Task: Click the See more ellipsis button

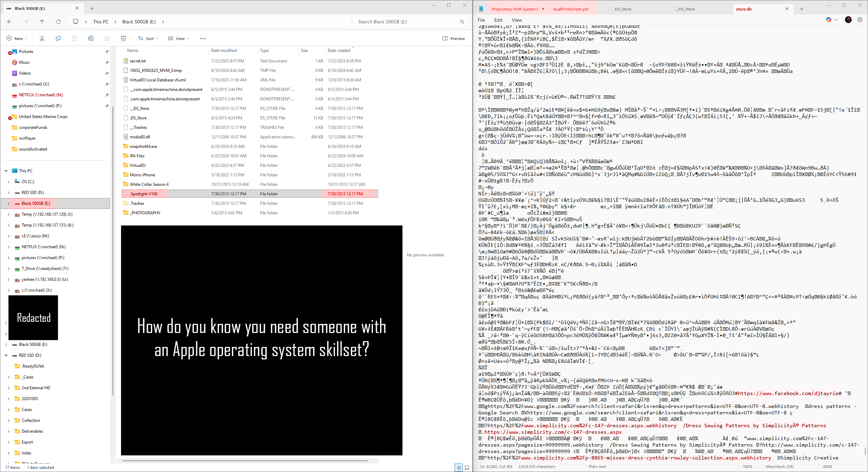Action: [203, 39]
